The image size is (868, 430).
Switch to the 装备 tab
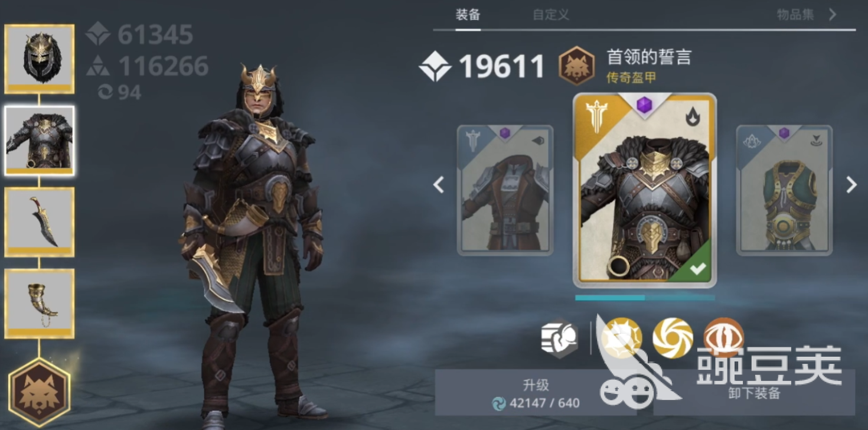pos(468,15)
